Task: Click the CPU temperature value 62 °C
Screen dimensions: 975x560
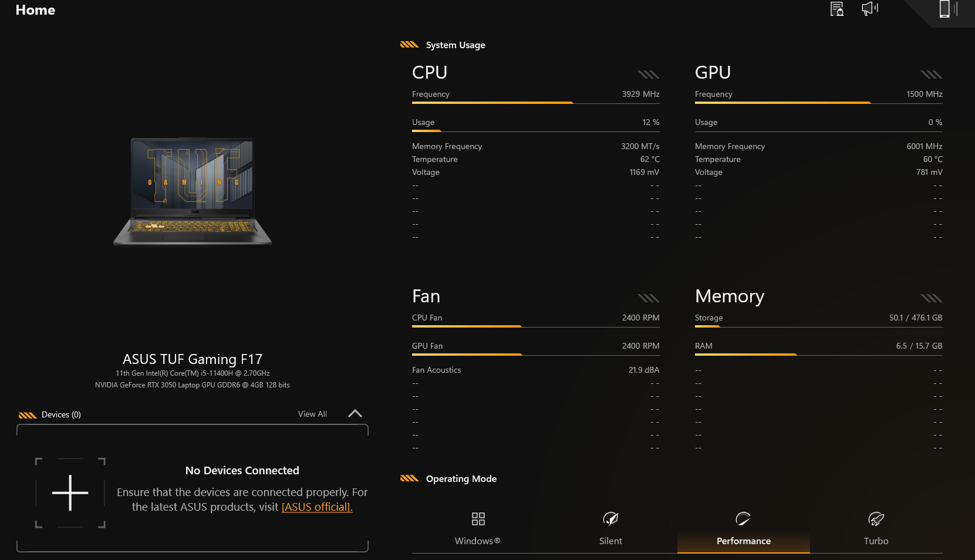Action: coord(650,159)
